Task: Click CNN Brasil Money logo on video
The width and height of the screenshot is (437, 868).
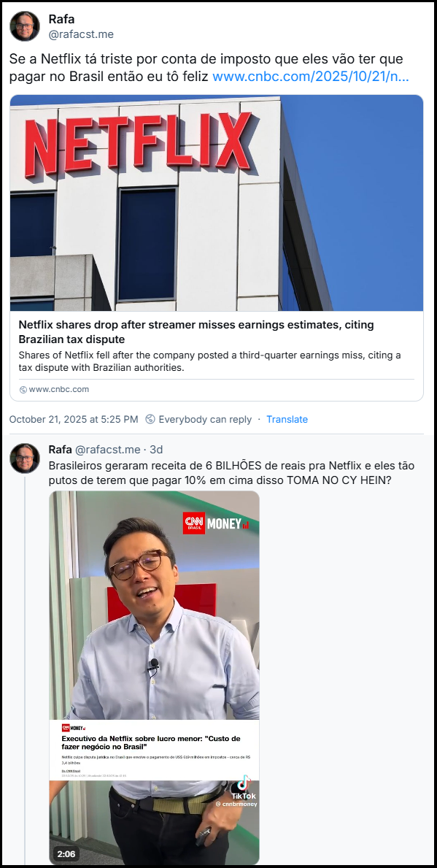Action: coord(216,523)
